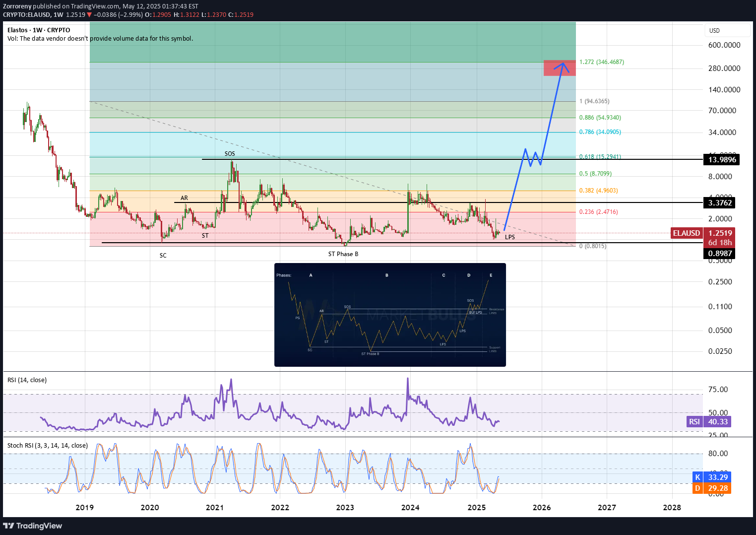Select the SC annotation below 2020 low

point(163,256)
